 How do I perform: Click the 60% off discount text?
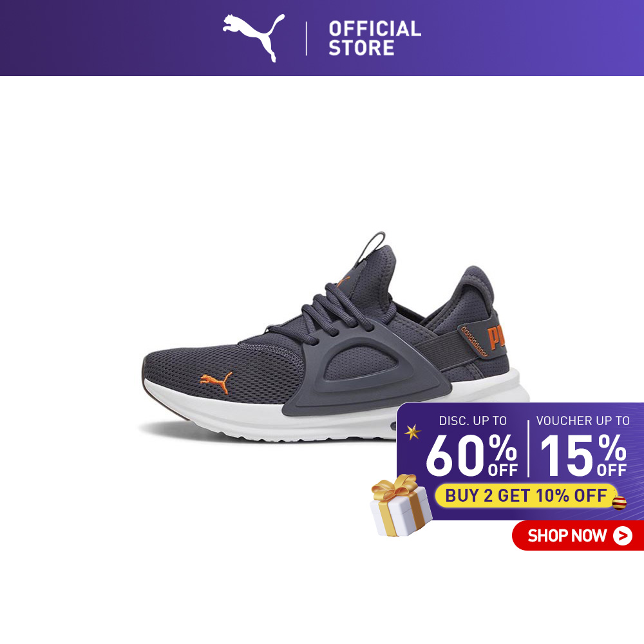[x=471, y=456]
